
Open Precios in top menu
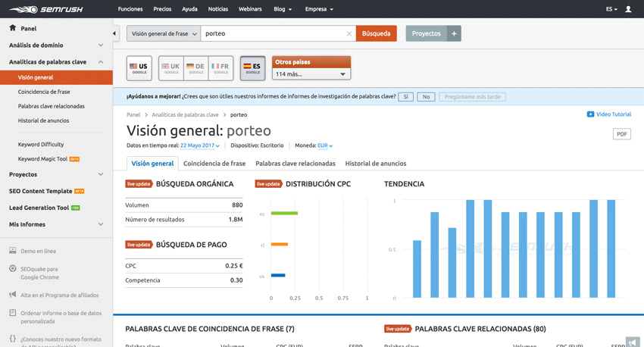tap(162, 9)
